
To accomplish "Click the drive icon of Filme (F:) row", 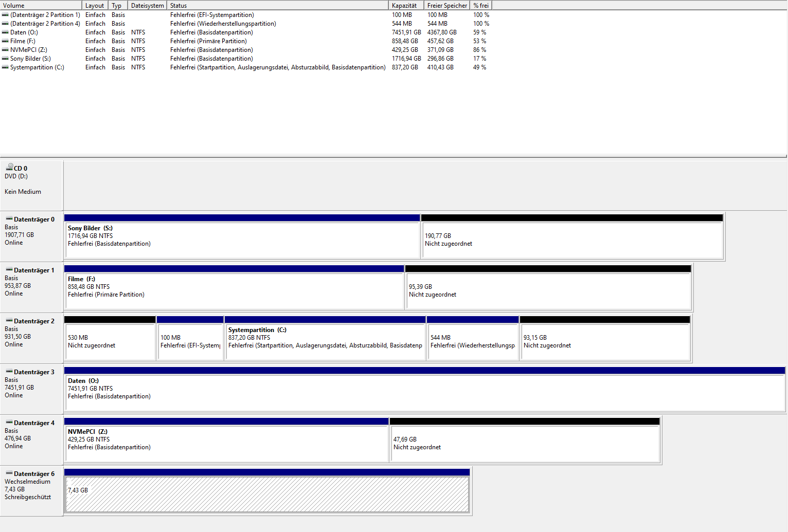I will coord(5,41).
